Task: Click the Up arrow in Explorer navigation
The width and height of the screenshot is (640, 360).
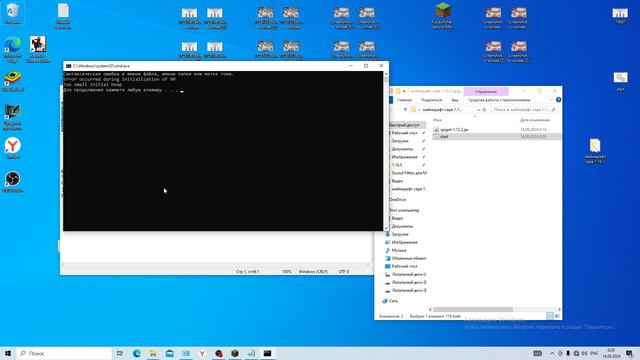Action: pyautogui.click(x=405, y=110)
